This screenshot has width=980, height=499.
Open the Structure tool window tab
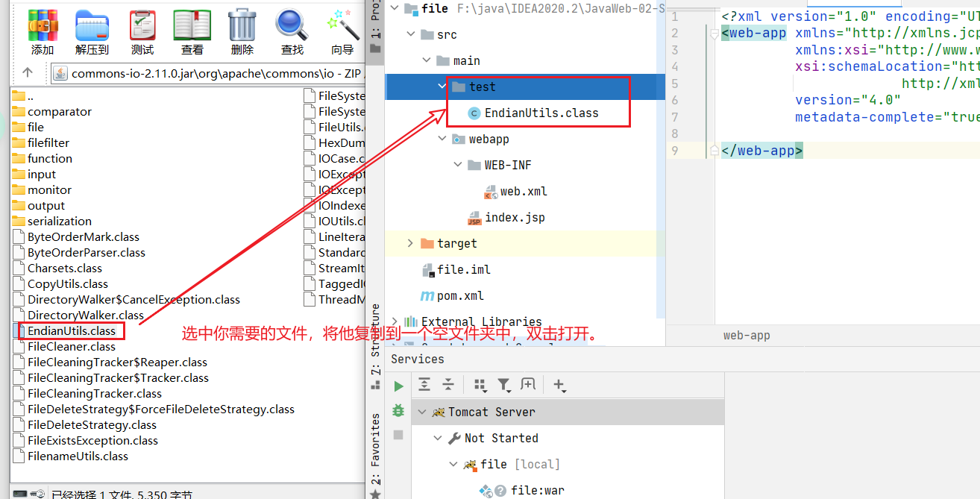375,339
